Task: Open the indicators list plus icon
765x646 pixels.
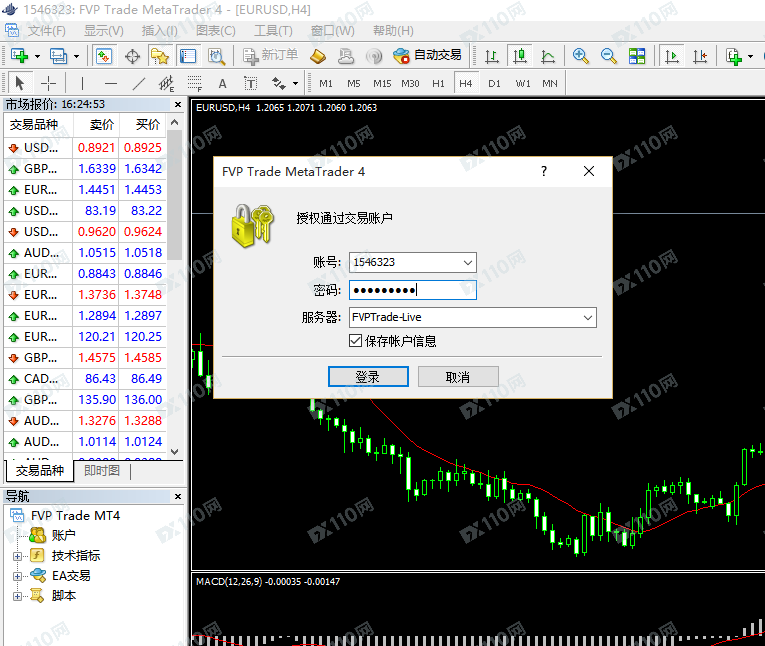Action: (x=733, y=56)
